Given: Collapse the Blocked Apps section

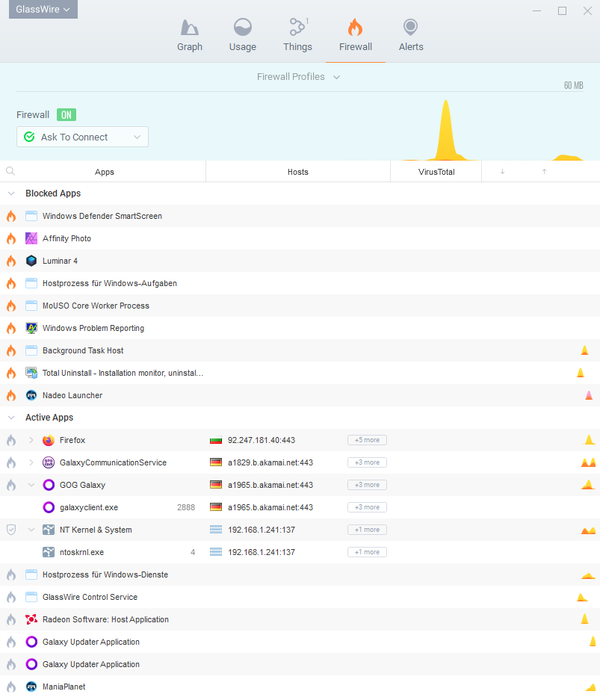Looking at the screenshot, I should [x=12, y=193].
